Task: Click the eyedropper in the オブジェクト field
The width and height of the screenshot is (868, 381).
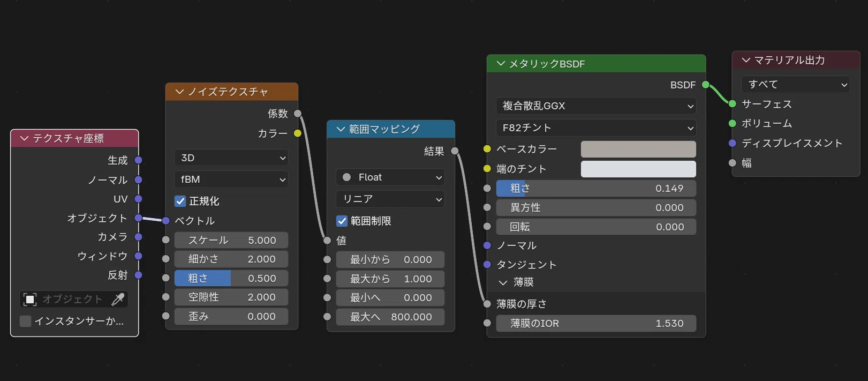Action: point(118,299)
